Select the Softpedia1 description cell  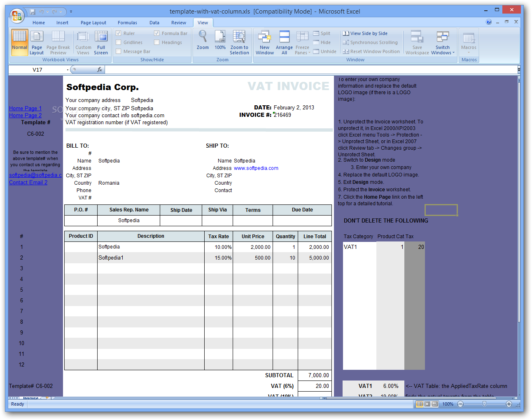tap(151, 258)
